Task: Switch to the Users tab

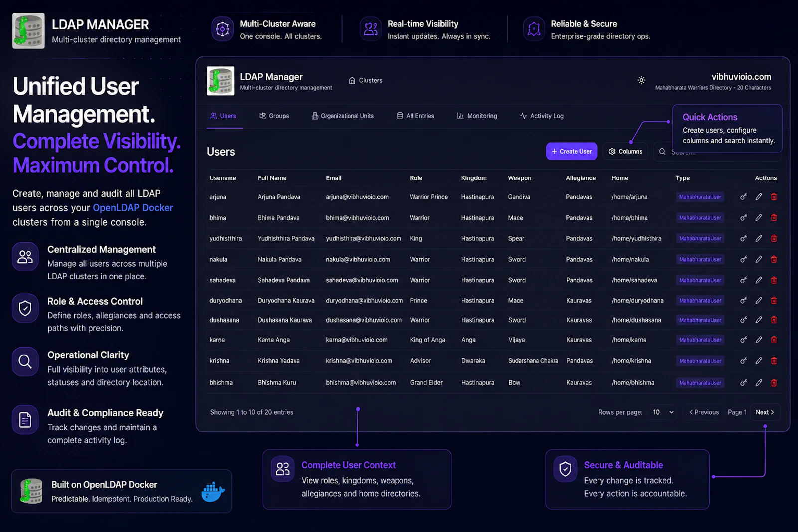Action: 223,116
